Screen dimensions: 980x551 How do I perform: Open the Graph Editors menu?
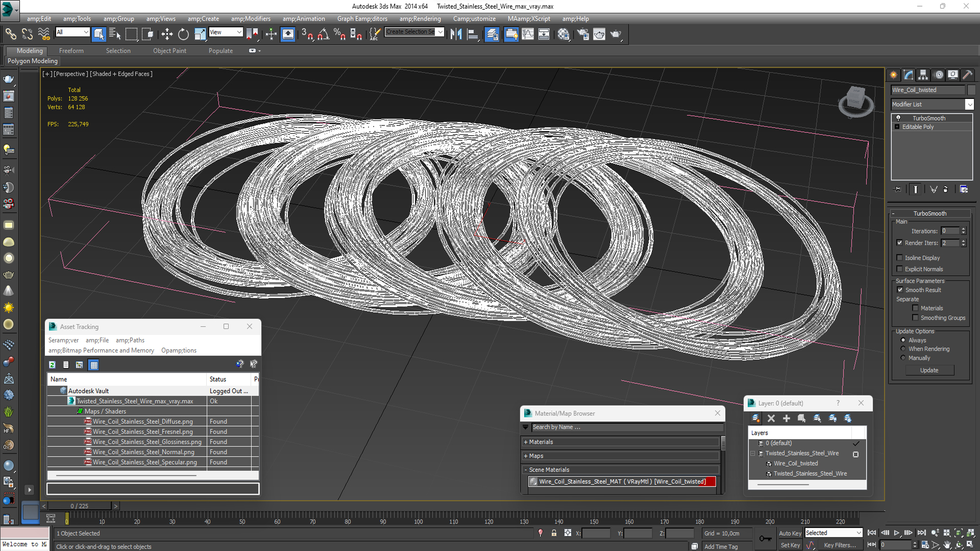click(362, 19)
